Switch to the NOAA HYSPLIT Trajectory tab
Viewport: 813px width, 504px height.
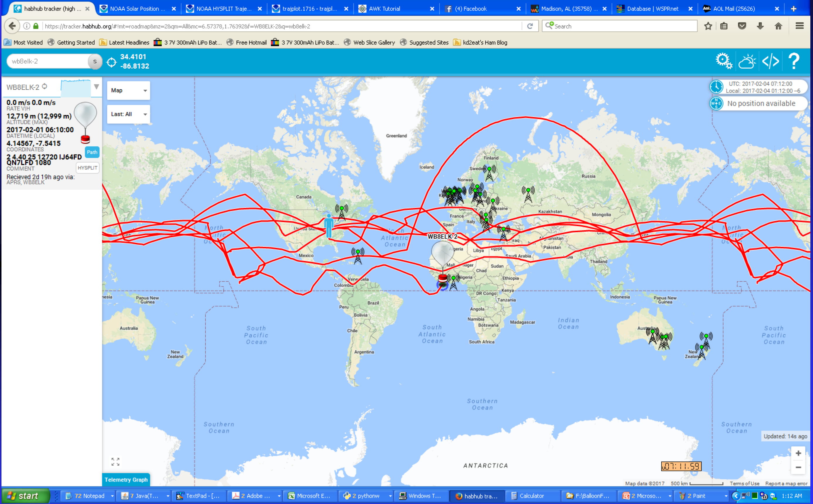pos(223,9)
